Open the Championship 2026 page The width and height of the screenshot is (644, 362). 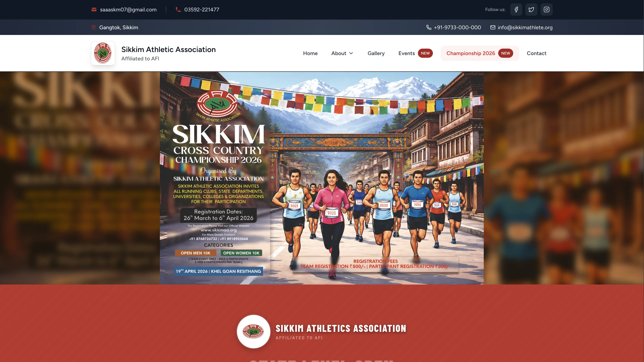coord(480,53)
